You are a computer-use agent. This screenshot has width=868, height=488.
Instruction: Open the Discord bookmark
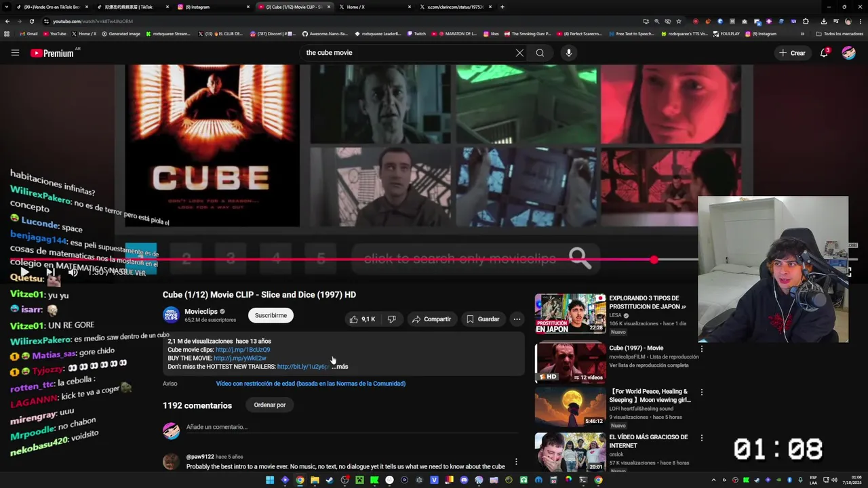coord(273,34)
